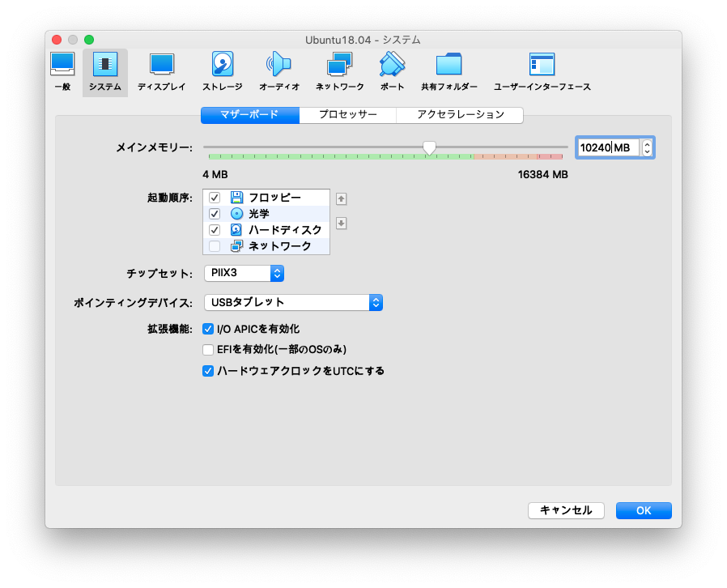Click the 4 MB minimum memory label
This screenshot has width=727, height=588.
tap(215, 175)
